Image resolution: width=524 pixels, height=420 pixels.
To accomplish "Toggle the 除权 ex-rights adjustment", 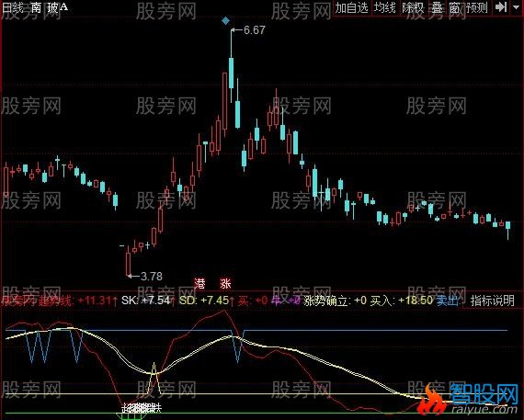I will [x=413, y=7].
